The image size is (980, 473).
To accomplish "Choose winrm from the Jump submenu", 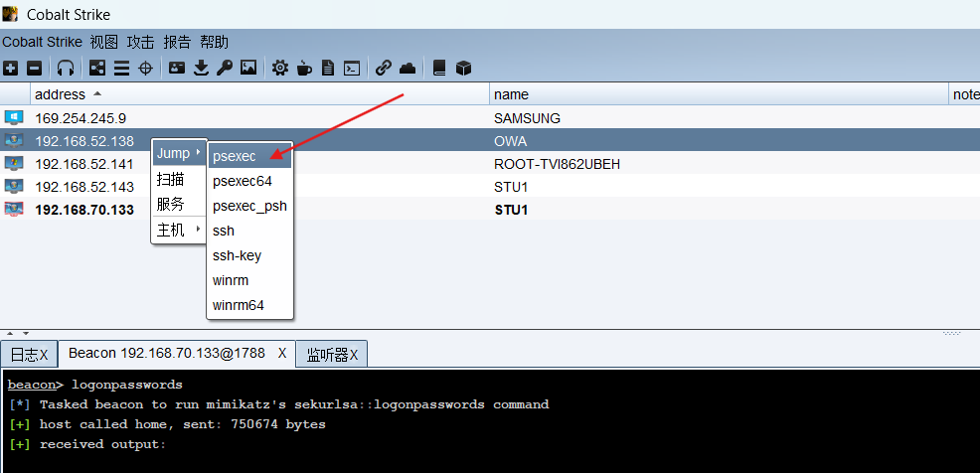I will (x=250, y=280).
